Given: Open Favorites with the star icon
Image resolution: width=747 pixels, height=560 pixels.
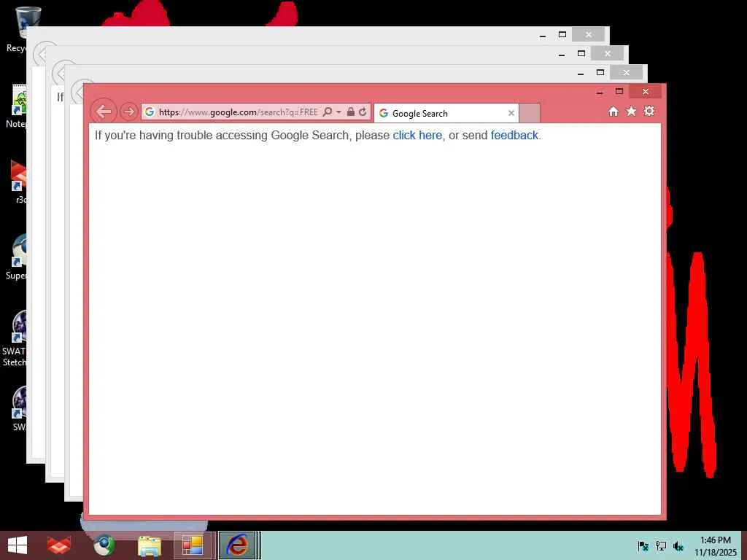Looking at the screenshot, I should tap(631, 112).
